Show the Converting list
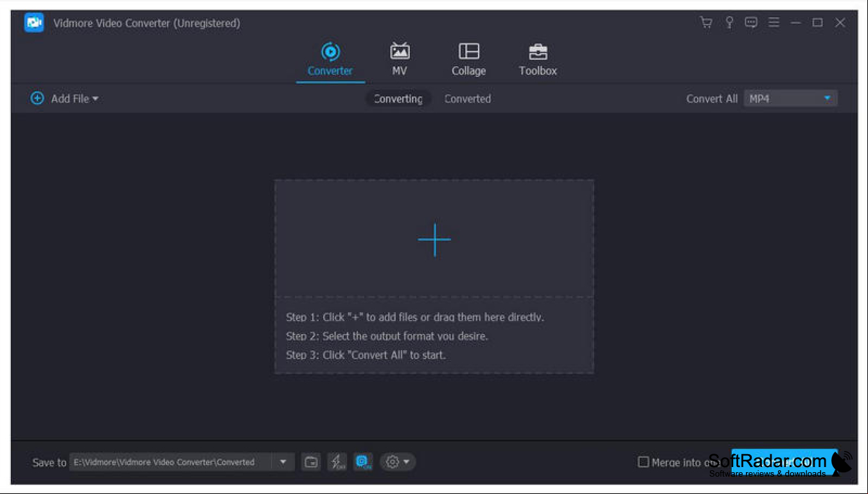This screenshot has height=494, width=868. point(398,99)
